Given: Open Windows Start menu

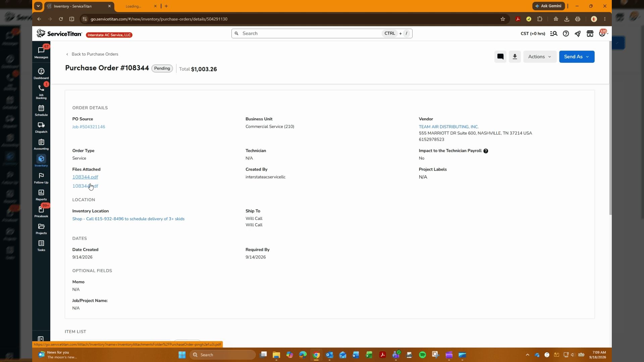Looking at the screenshot, I should tap(182, 355).
